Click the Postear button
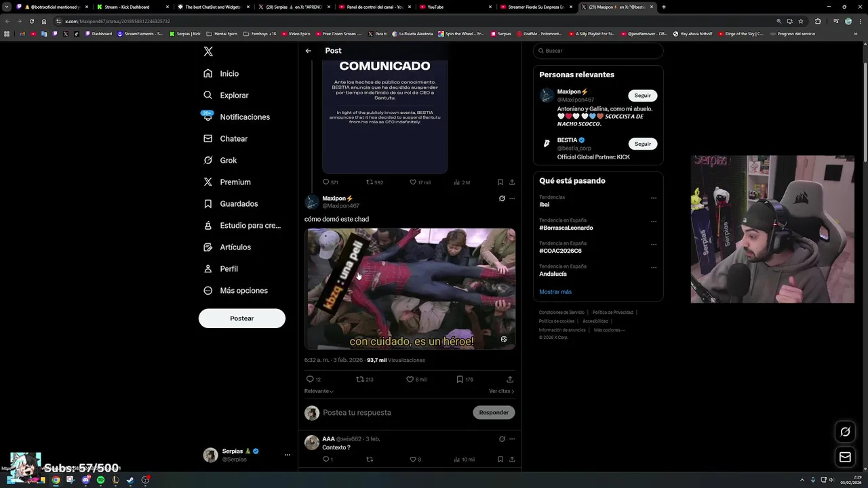This screenshot has height=488, width=868. pos(242,318)
